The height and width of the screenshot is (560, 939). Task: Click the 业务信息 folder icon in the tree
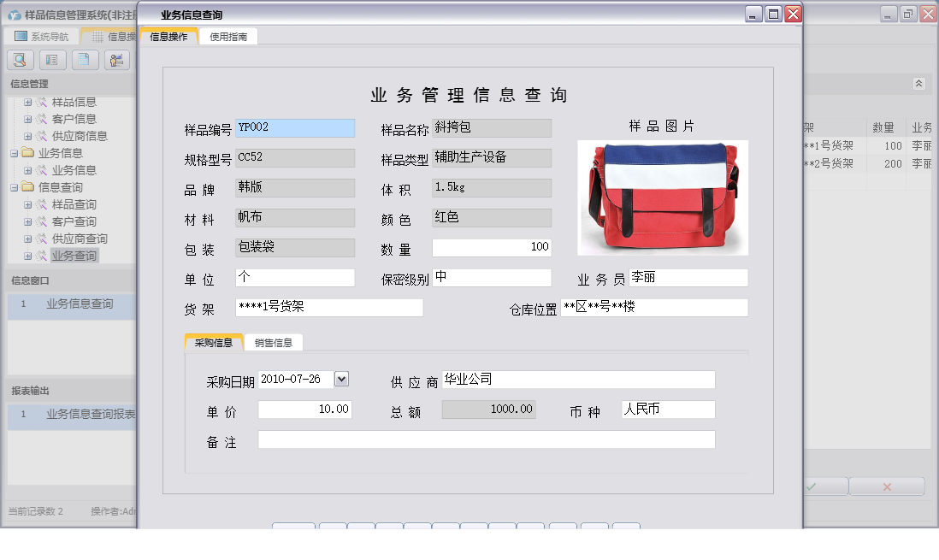click(x=28, y=153)
